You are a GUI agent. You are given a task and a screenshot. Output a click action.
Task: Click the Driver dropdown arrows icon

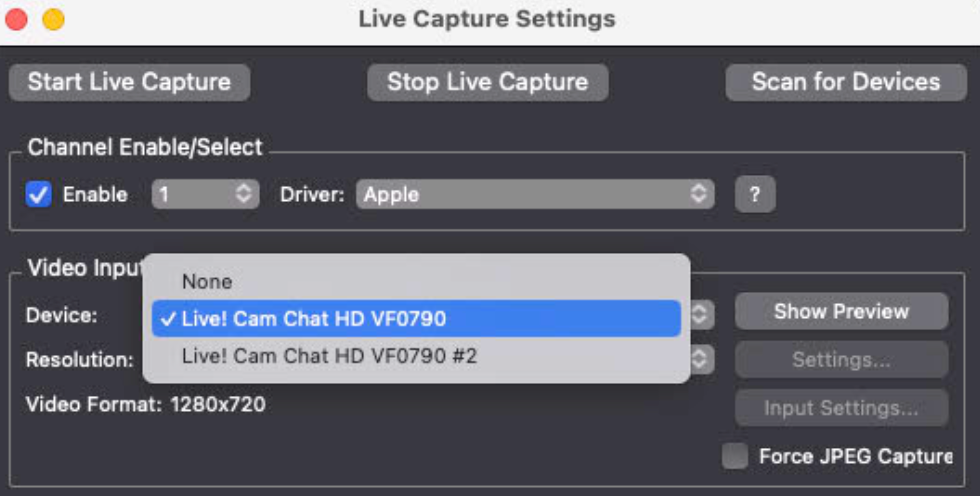click(x=698, y=194)
